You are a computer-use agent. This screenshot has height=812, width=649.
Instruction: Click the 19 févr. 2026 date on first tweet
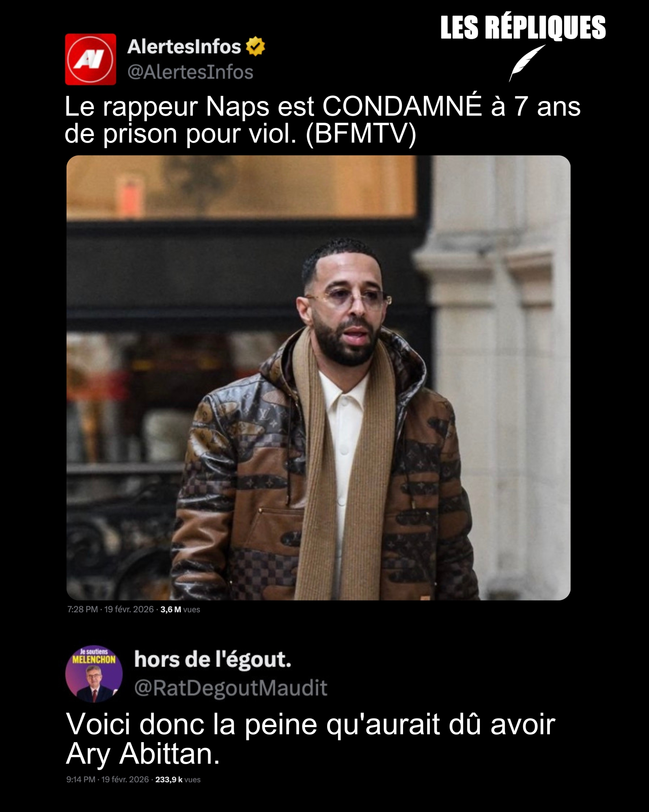coord(129,609)
